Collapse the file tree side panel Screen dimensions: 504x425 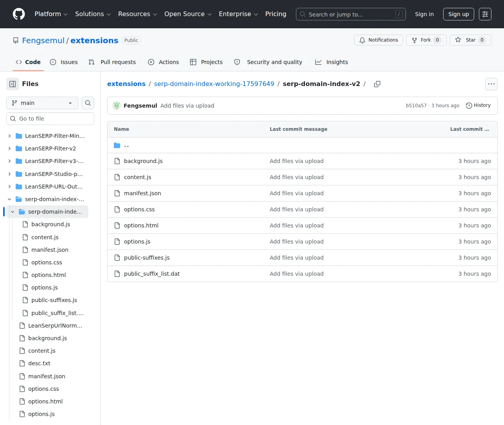pyautogui.click(x=13, y=84)
